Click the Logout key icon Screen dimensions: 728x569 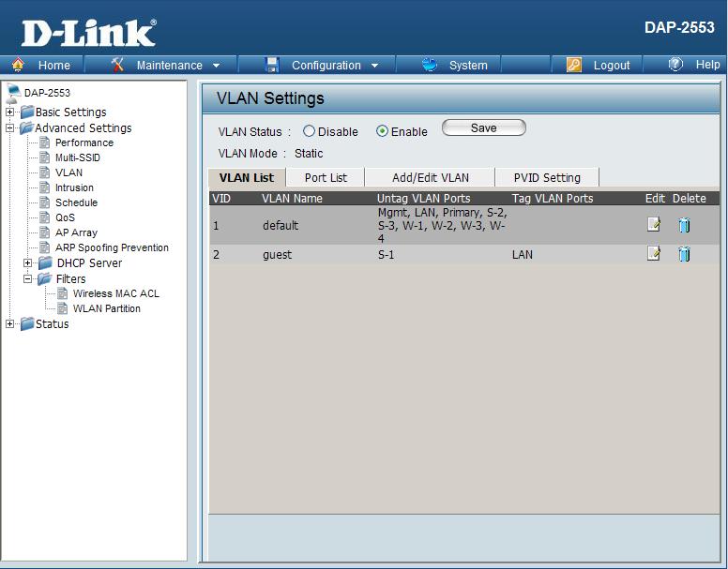[574, 65]
